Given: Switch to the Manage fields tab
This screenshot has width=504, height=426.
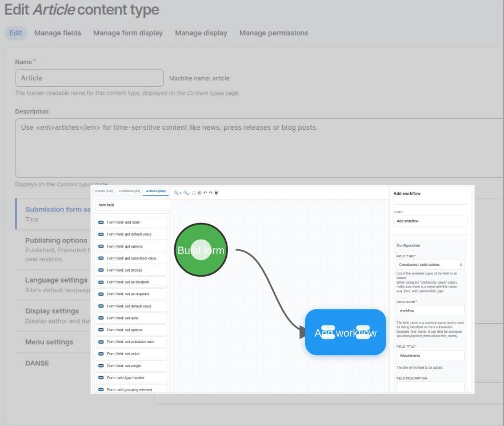Looking at the screenshot, I should pos(57,33).
